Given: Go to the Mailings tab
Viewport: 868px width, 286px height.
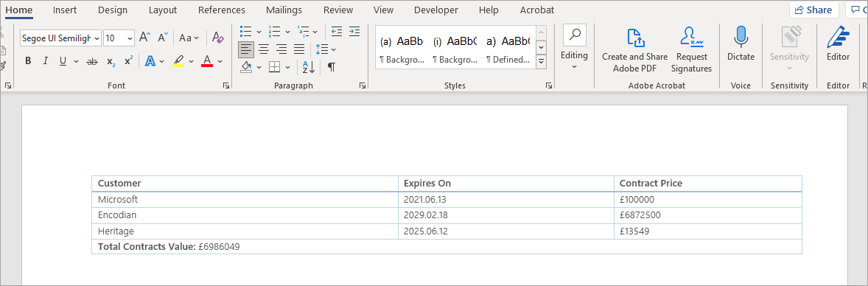Looking at the screenshot, I should 284,10.
